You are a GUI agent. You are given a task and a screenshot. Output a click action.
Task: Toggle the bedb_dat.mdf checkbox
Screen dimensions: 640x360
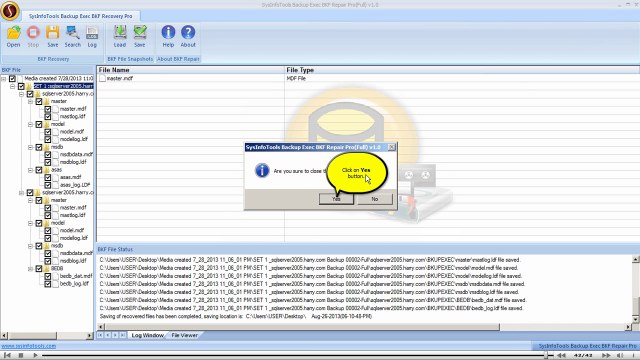[x=48, y=276]
